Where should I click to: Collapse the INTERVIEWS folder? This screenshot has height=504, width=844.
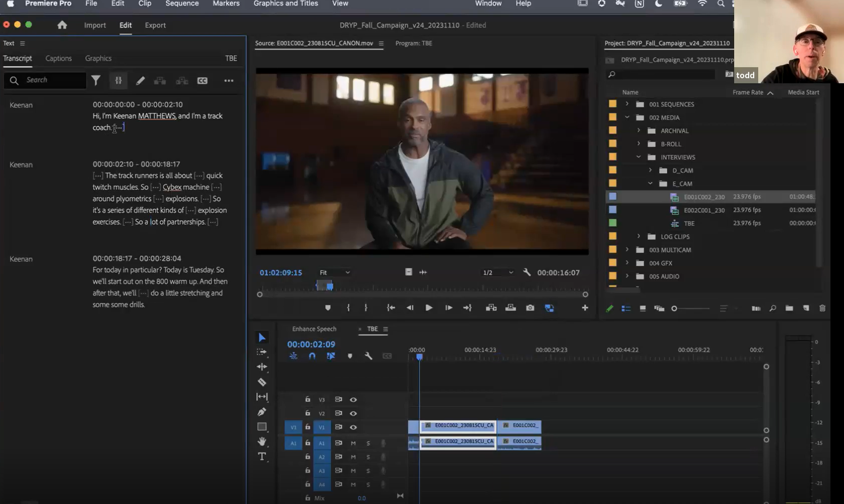pyautogui.click(x=638, y=157)
